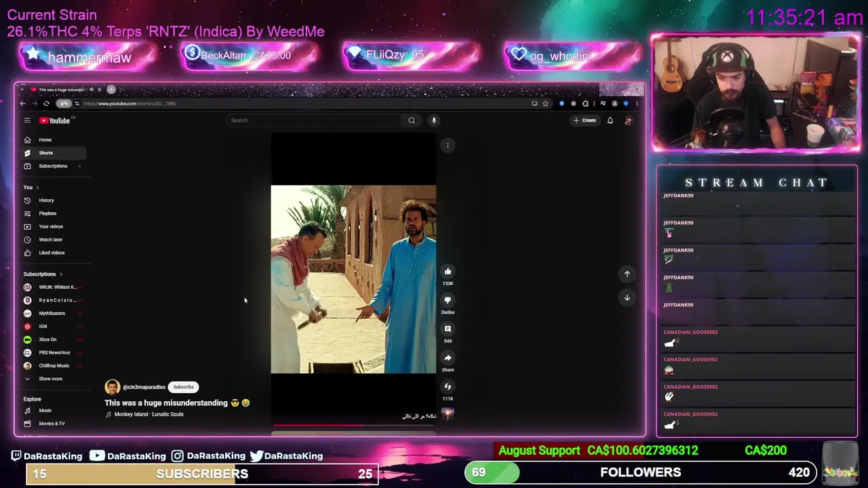This screenshot has width=868, height=488.
Task: Open the account avatar menu
Action: point(629,121)
